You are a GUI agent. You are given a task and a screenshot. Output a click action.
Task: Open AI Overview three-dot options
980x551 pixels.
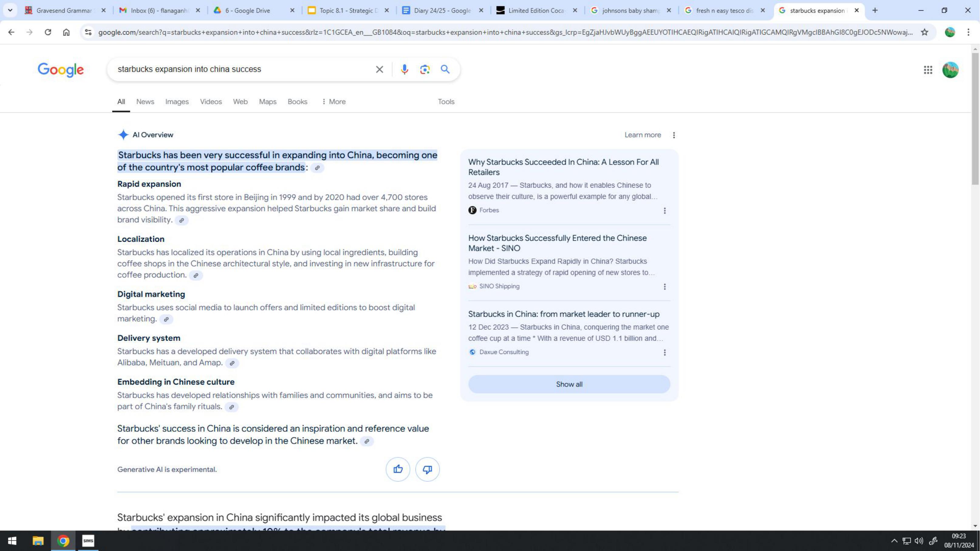(x=674, y=135)
